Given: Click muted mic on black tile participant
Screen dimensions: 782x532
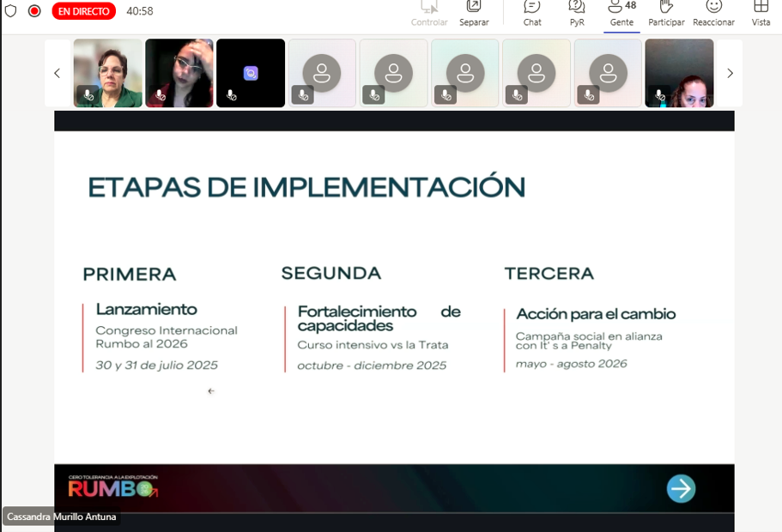Looking at the screenshot, I should coord(230,95).
